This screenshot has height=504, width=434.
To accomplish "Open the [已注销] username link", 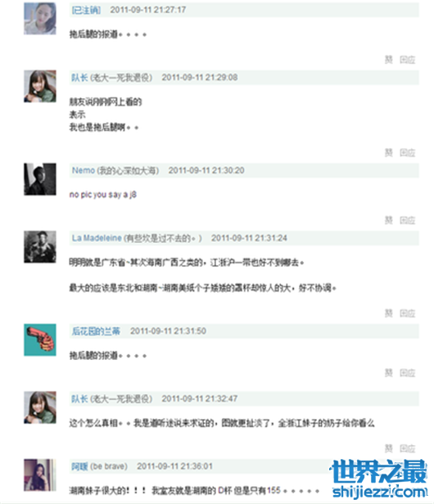I will pyautogui.click(x=86, y=10).
